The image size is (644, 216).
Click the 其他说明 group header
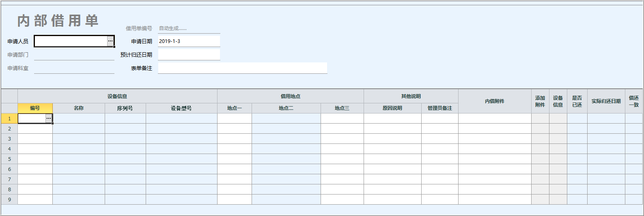tap(411, 96)
